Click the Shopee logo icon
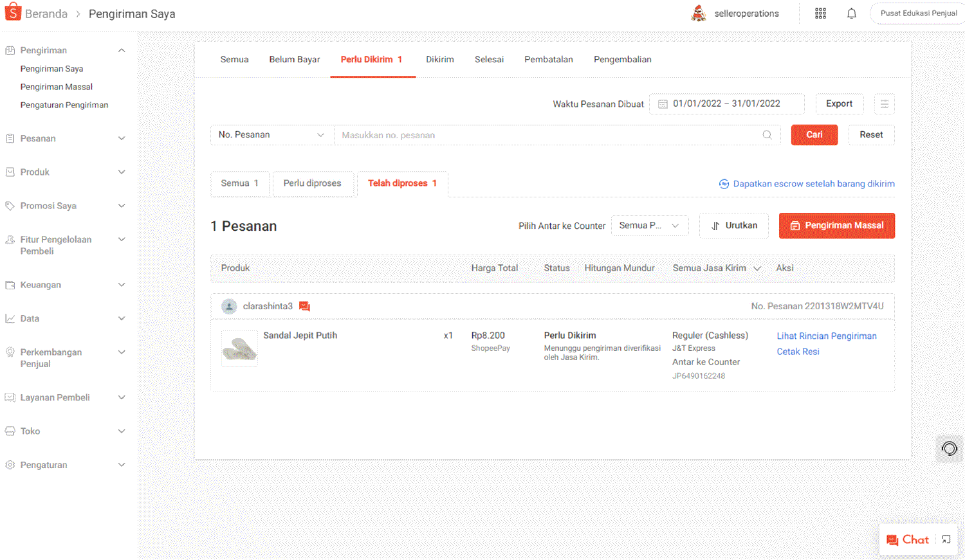The image size is (965, 560). pos(13,13)
